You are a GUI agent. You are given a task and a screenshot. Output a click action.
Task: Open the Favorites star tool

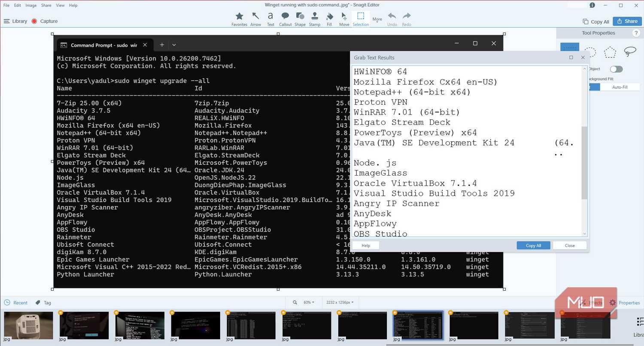pos(239,19)
